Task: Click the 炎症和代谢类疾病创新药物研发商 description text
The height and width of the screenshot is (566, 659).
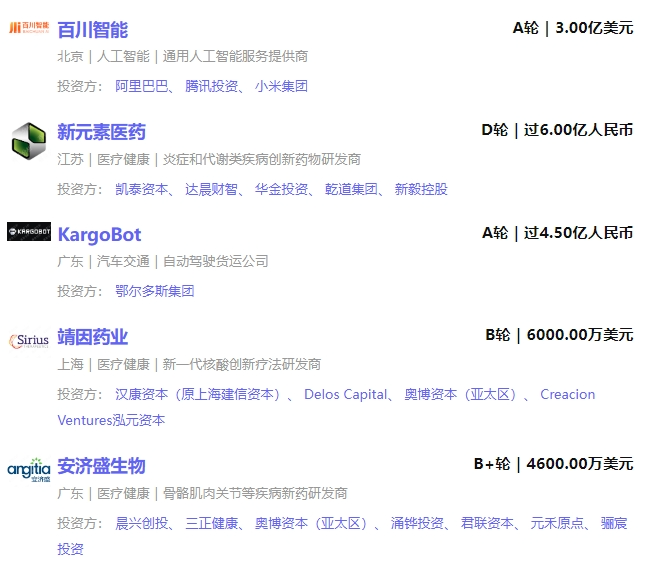Action: coord(262,159)
